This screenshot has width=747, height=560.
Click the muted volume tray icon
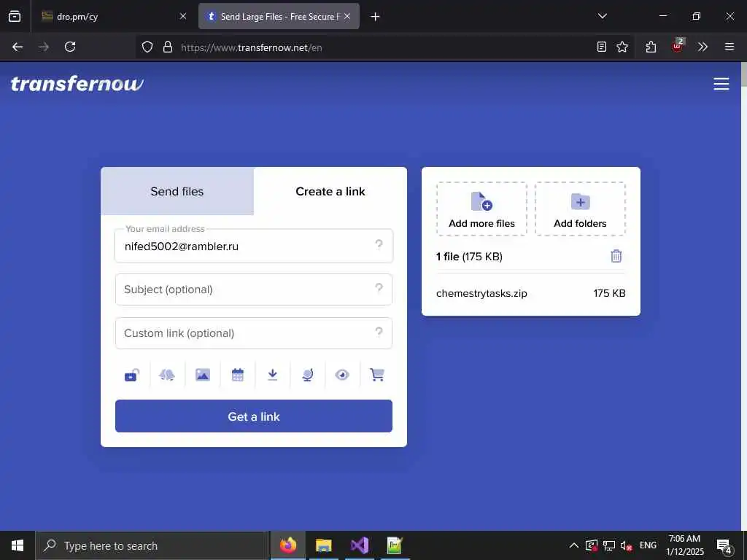(626, 545)
